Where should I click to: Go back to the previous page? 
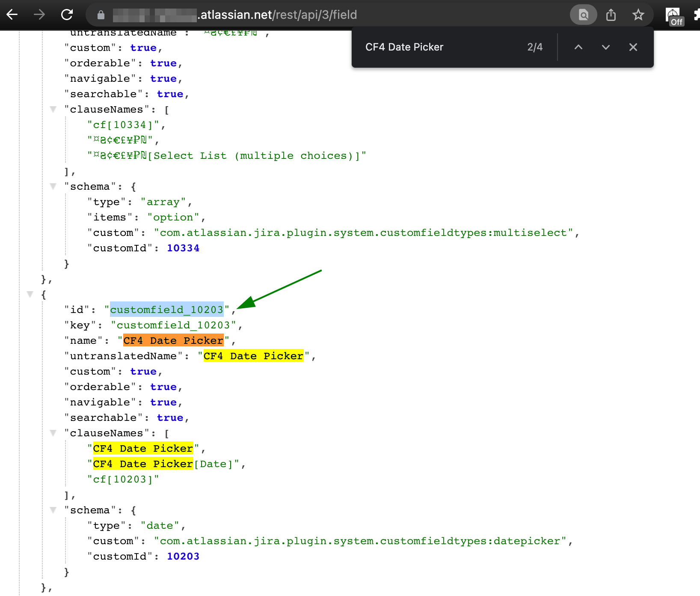pos(12,15)
